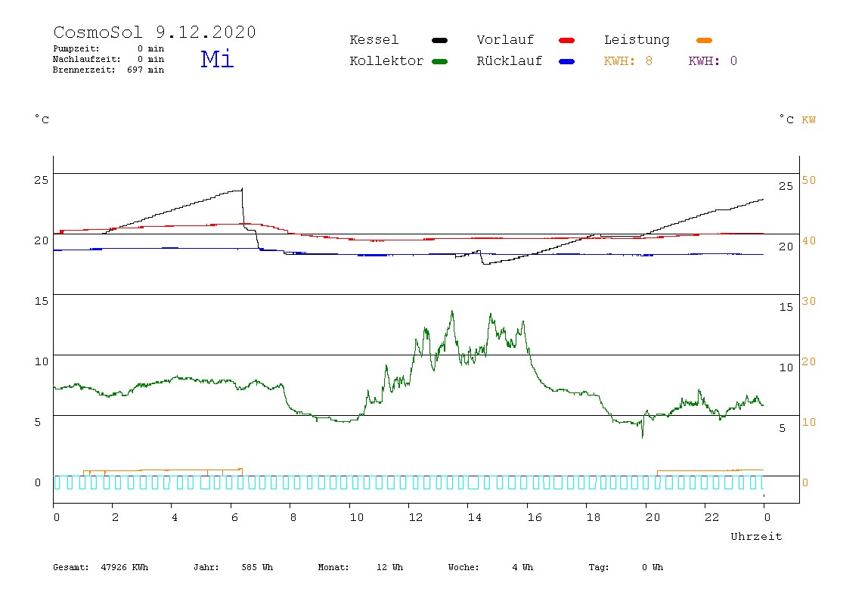Click the "°C" unit above the left axis

42,119
